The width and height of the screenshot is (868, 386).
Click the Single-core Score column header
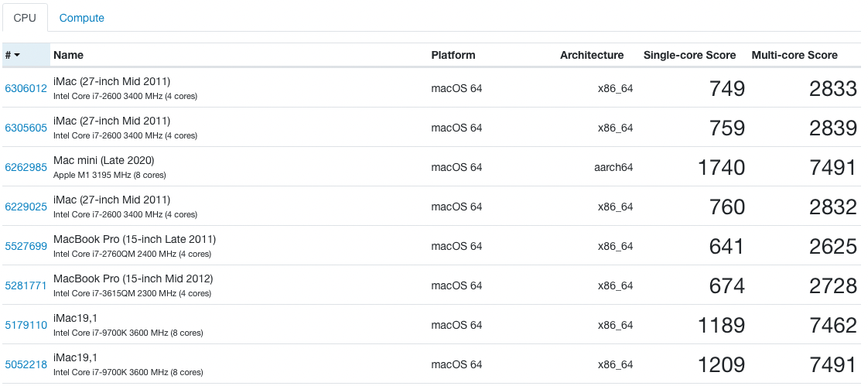click(x=689, y=55)
